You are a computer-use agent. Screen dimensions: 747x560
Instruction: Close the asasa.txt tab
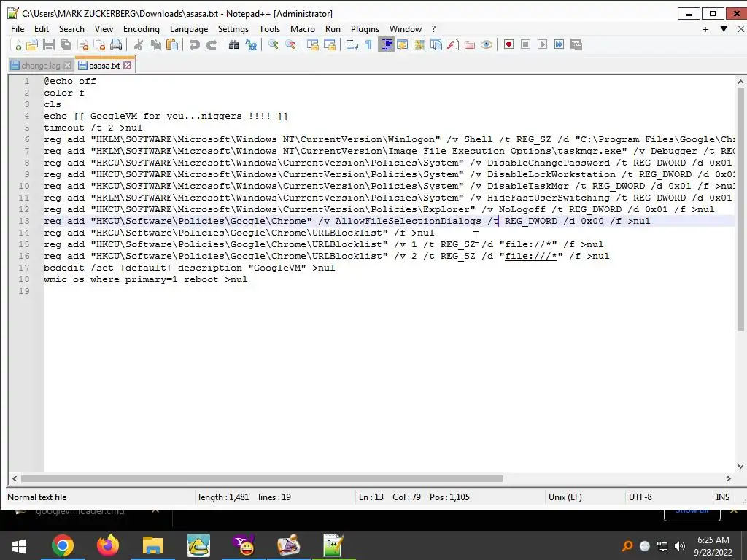(x=127, y=65)
